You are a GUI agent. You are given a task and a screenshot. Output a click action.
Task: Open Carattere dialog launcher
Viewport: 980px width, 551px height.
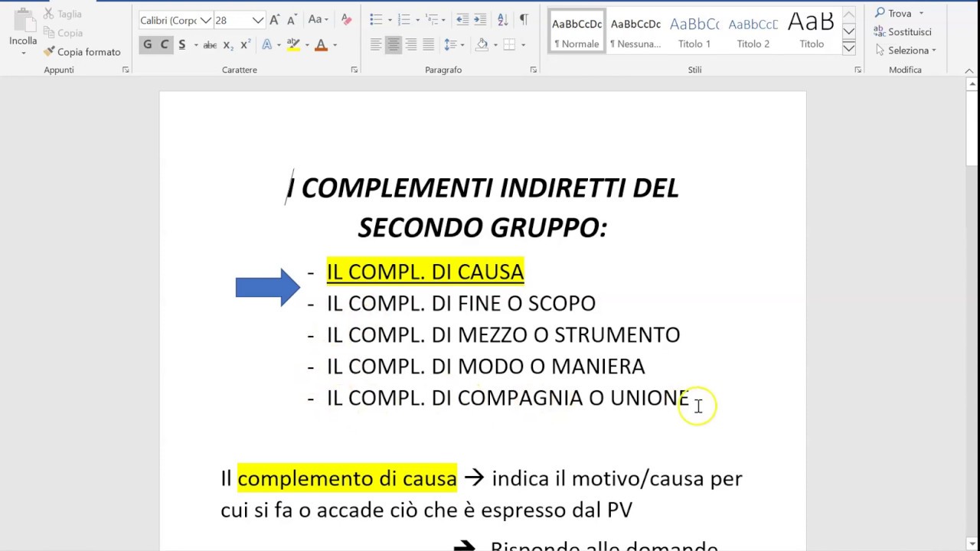pos(354,70)
